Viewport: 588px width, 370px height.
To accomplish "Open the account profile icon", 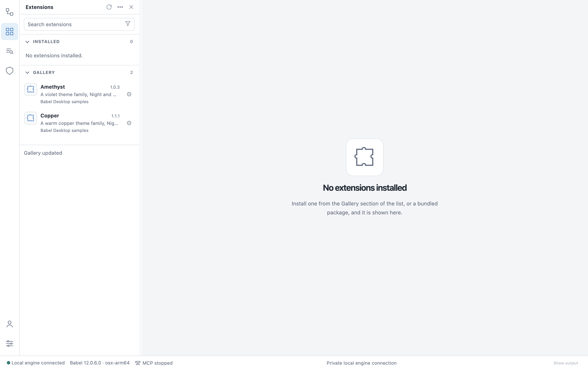I will coord(10,324).
